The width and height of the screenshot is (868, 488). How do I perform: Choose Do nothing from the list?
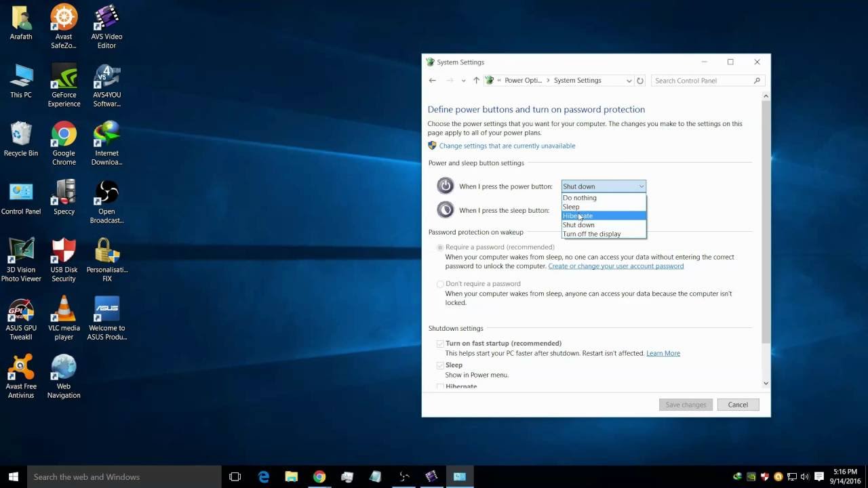[x=604, y=198]
